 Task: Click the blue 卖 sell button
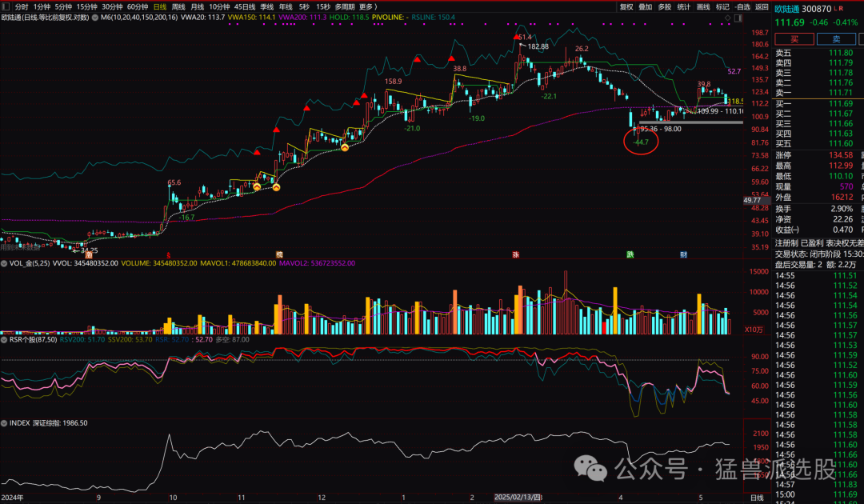click(x=836, y=39)
